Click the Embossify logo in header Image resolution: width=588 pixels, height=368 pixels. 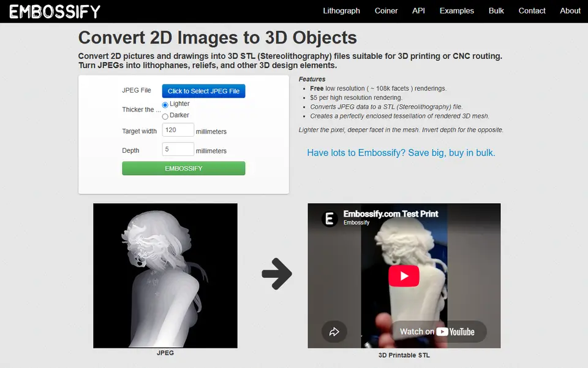55,12
